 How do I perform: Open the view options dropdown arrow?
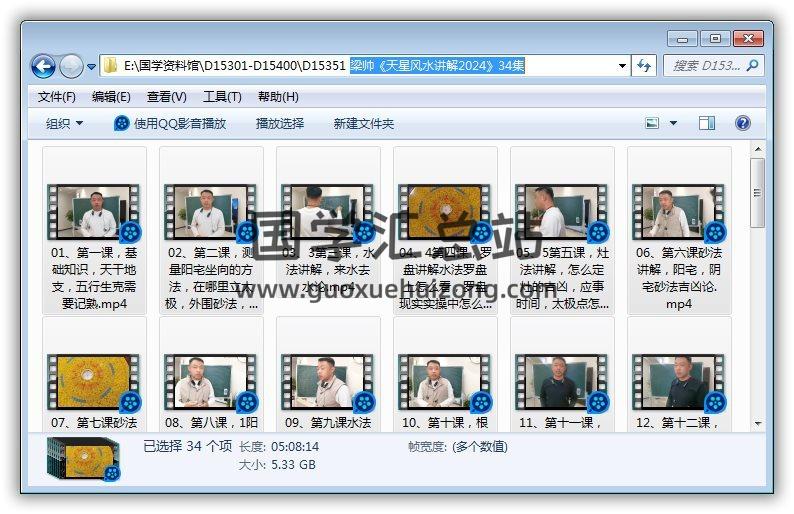point(673,123)
